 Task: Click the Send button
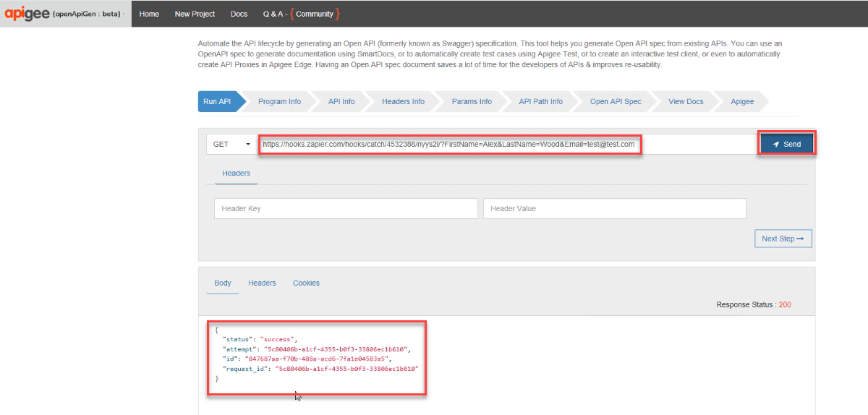[x=786, y=144]
